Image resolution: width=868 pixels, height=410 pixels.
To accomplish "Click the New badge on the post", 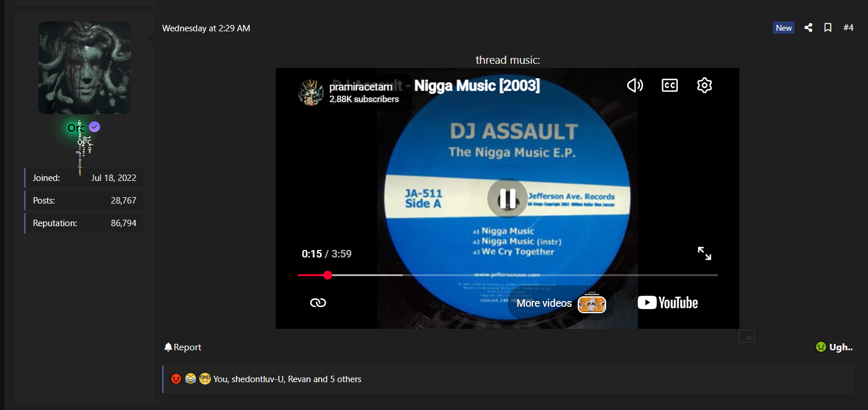I will pyautogui.click(x=783, y=28).
